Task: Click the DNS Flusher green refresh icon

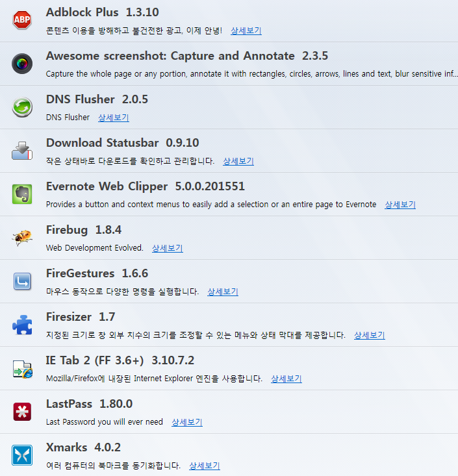Action: (x=22, y=107)
